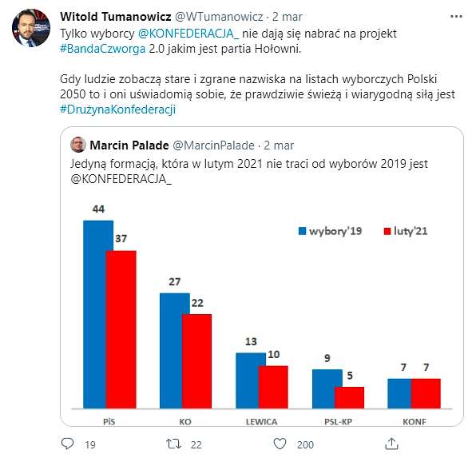Click the retweet arrows icon
Image resolution: width=476 pixels, height=454 pixels.
pyautogui.click(x=174, y=444)
